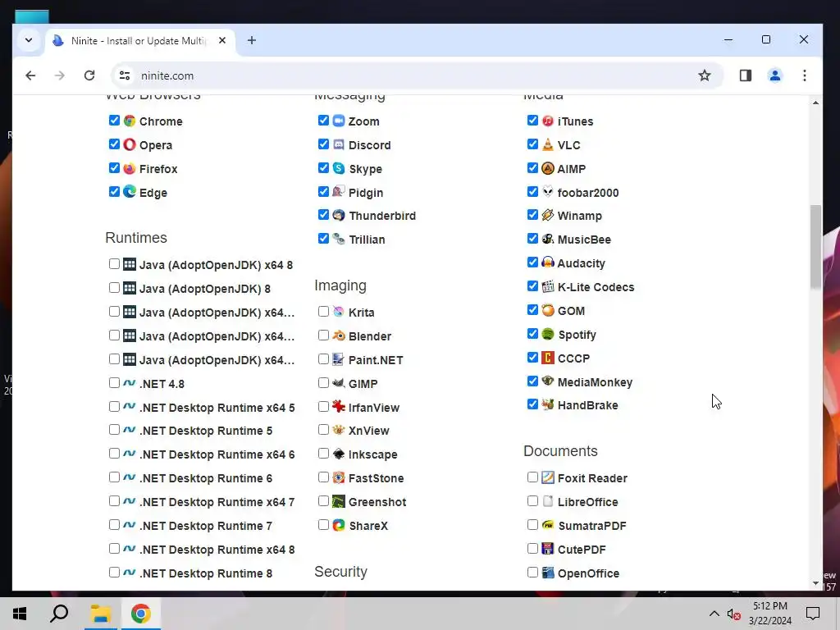Check the .NET Desktop Runtime 7 checkbox
840x630 pixels.
pos(114,525)
